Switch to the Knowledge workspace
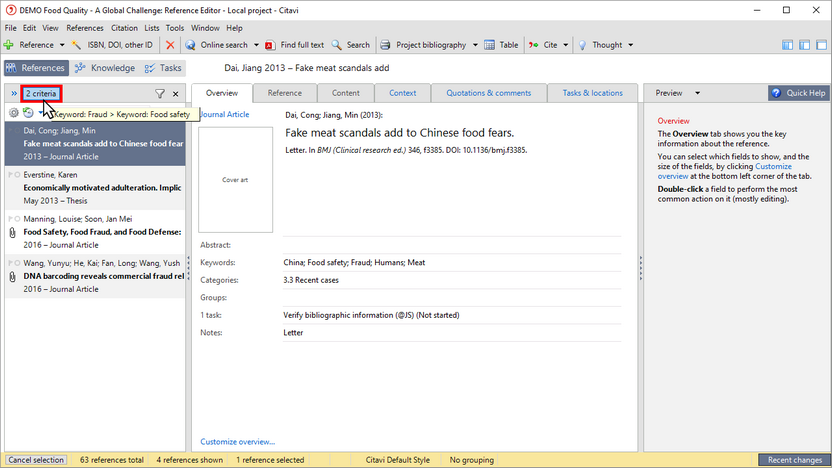The image size is (832, 468). (x=105, y=68)
